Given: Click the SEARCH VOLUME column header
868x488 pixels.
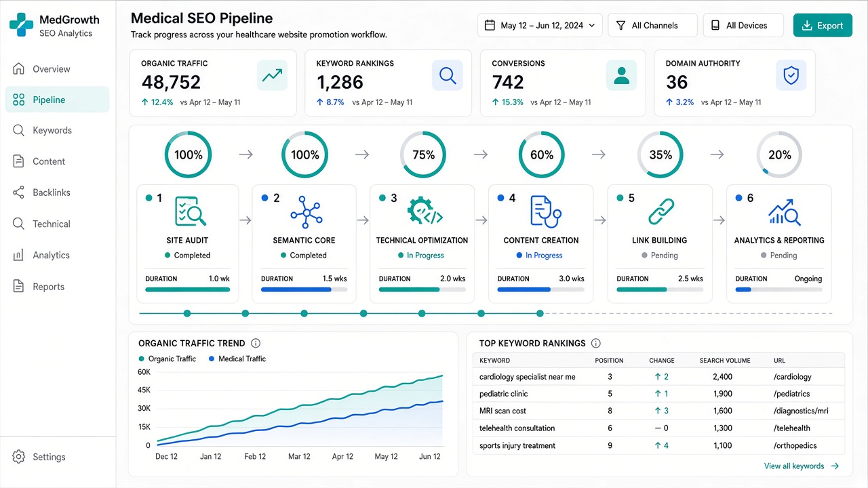Looking at the screenshot, I should tap(725, 361).
